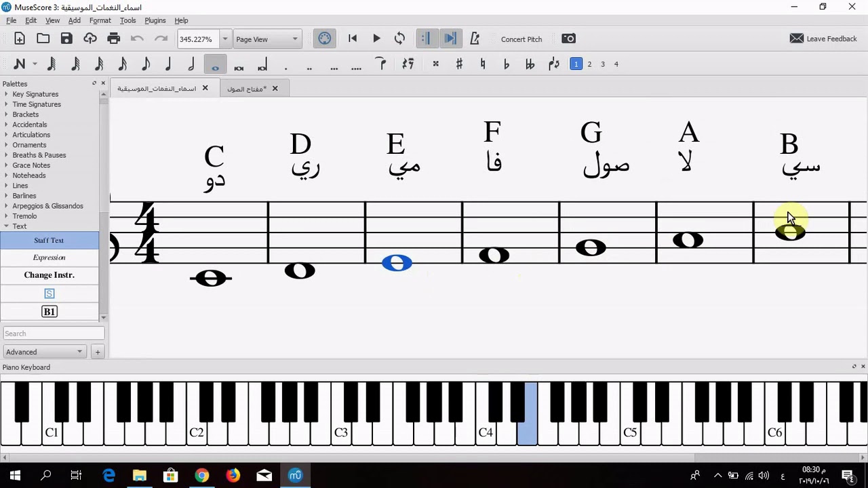Toggle the loop playback icon
868x488 pixels.
click(x=399, y=39)
